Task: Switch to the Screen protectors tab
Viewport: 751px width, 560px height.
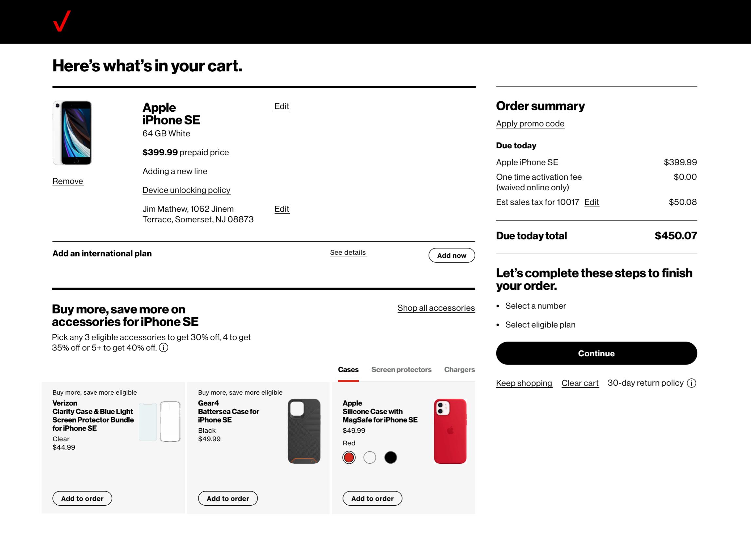Action: [401, 369]
